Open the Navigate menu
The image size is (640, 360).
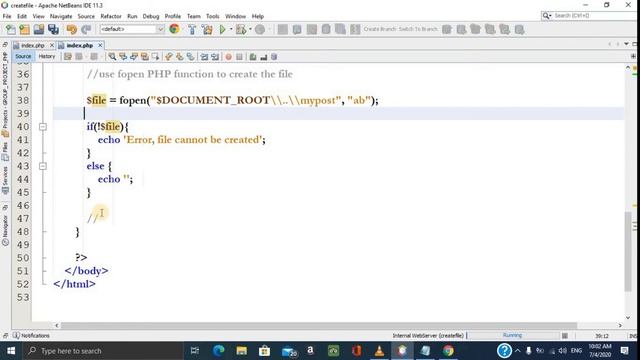coord(61,16)
